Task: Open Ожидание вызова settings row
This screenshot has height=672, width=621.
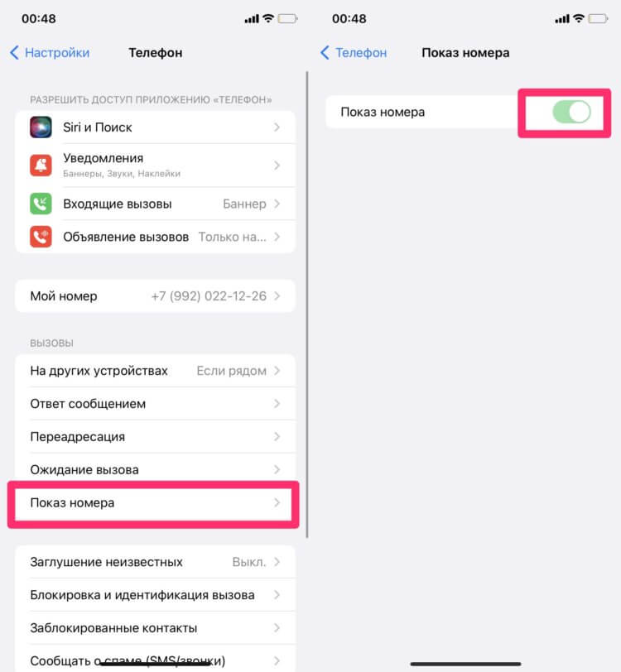Action: click(156, 470)
